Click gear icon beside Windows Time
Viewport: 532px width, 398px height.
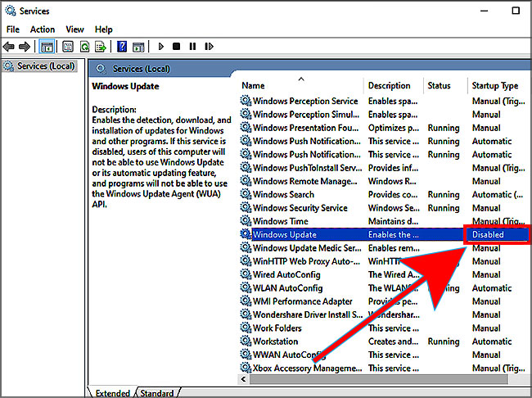pos(246,221)
